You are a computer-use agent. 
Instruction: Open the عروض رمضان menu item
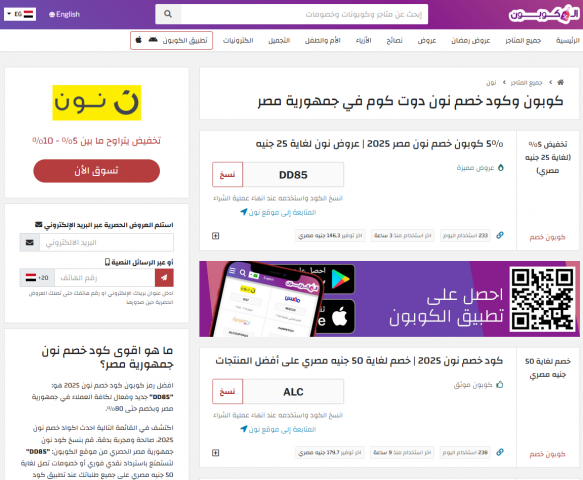coord(471,40)
